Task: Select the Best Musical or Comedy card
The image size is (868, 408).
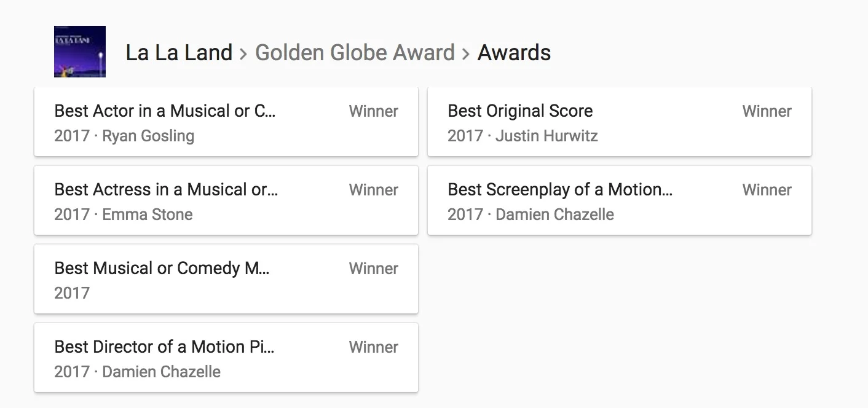Action: [x=226, y=279]
